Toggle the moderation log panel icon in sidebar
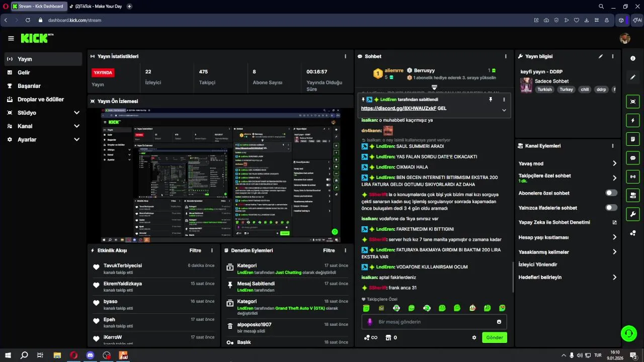 tap(633, 139)
